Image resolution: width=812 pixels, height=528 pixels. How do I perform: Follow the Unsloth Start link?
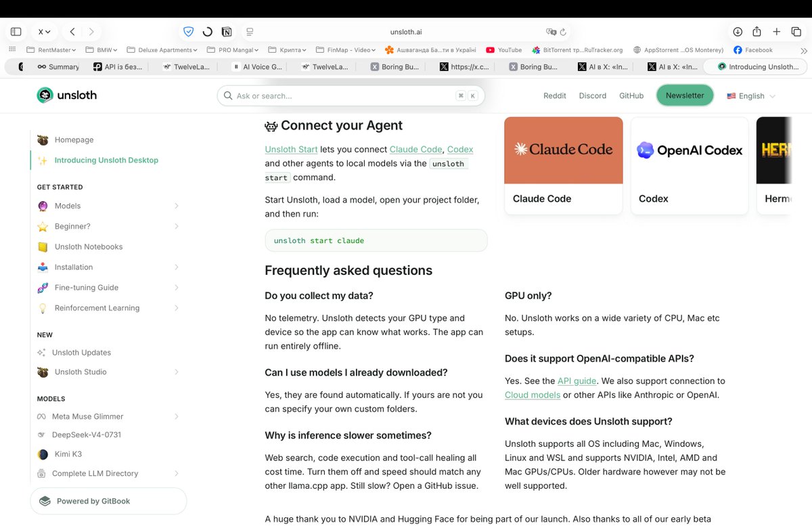tap(291, 149)
